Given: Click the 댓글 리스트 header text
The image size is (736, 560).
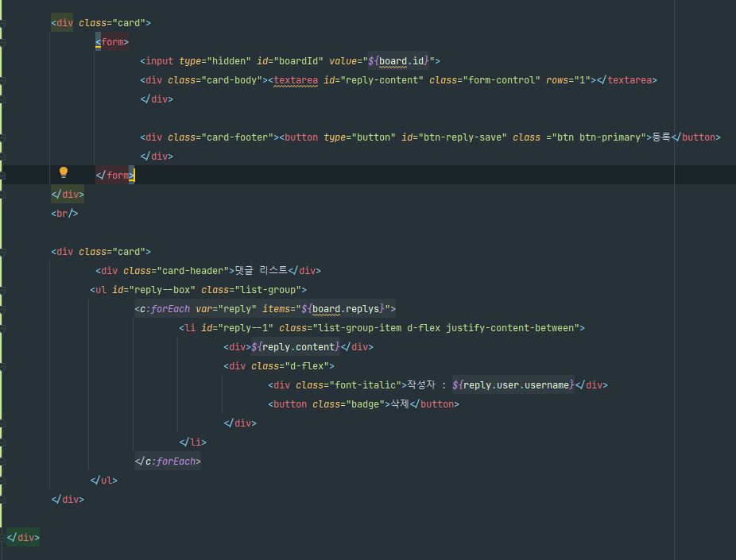Looking at the screenshot, I should click(x=261, y=270).
